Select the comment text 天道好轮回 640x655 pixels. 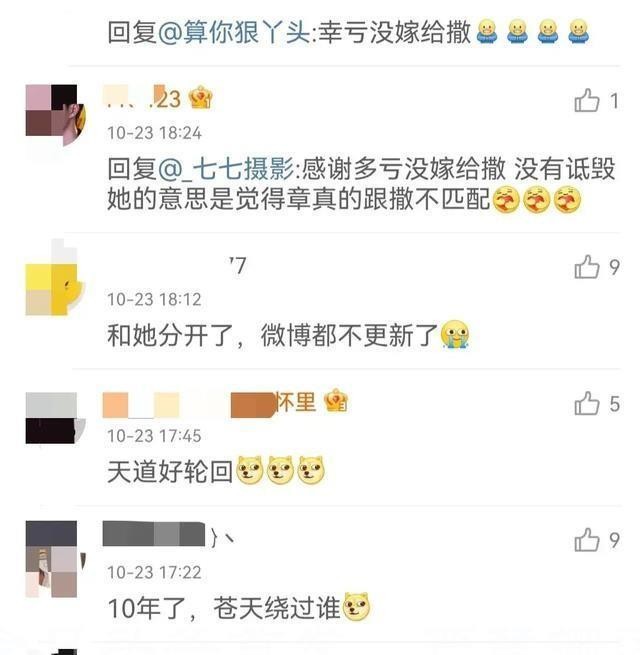click(170, 472)
